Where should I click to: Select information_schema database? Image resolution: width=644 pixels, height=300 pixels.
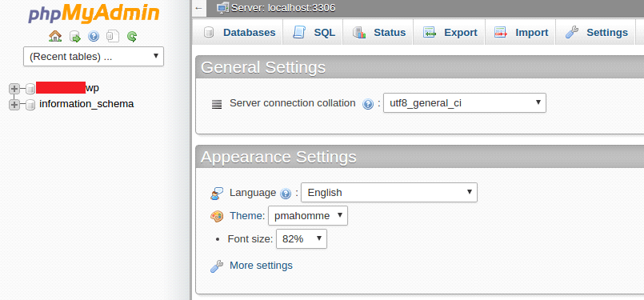tap(86, 104)
